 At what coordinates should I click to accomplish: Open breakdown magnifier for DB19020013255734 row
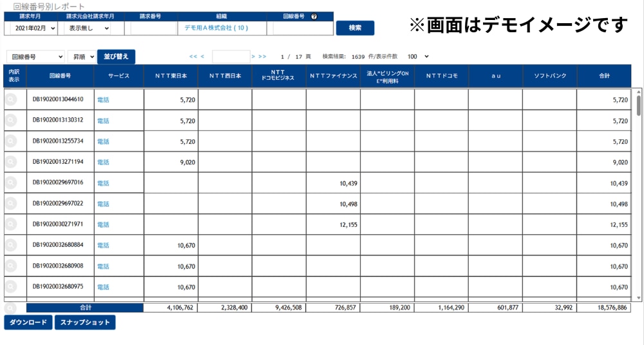point(11,141)
